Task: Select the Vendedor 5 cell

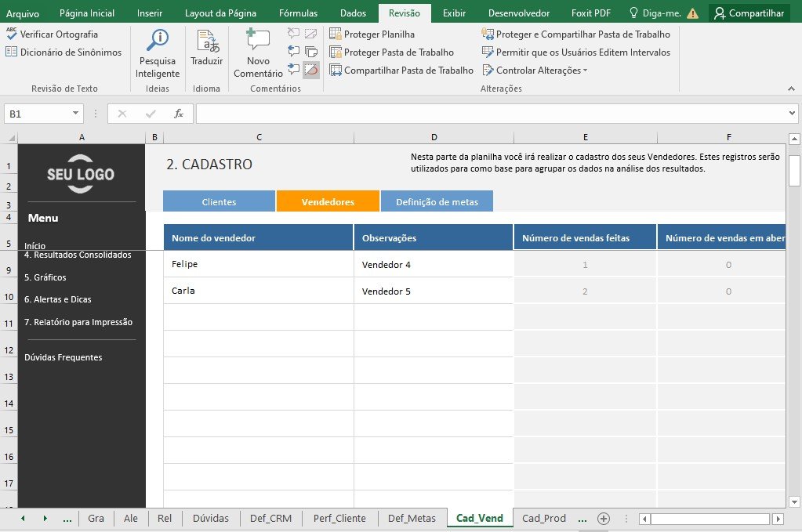Action: point(434,291)
